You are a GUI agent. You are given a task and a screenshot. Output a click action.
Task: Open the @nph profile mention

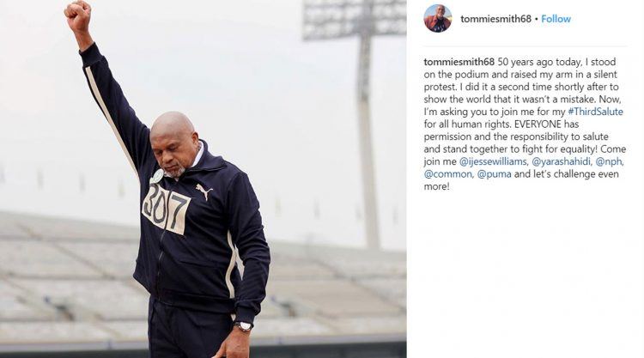[x=609, y=161]
